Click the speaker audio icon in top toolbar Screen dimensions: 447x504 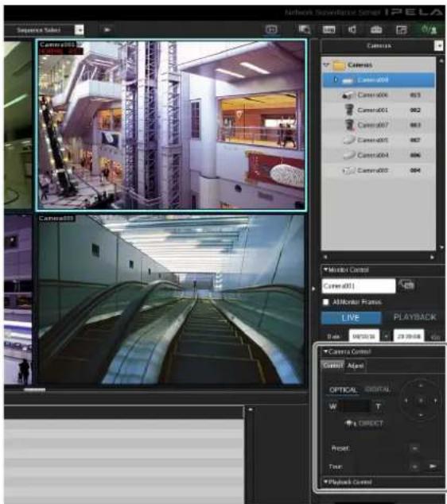tap(352, 30)
